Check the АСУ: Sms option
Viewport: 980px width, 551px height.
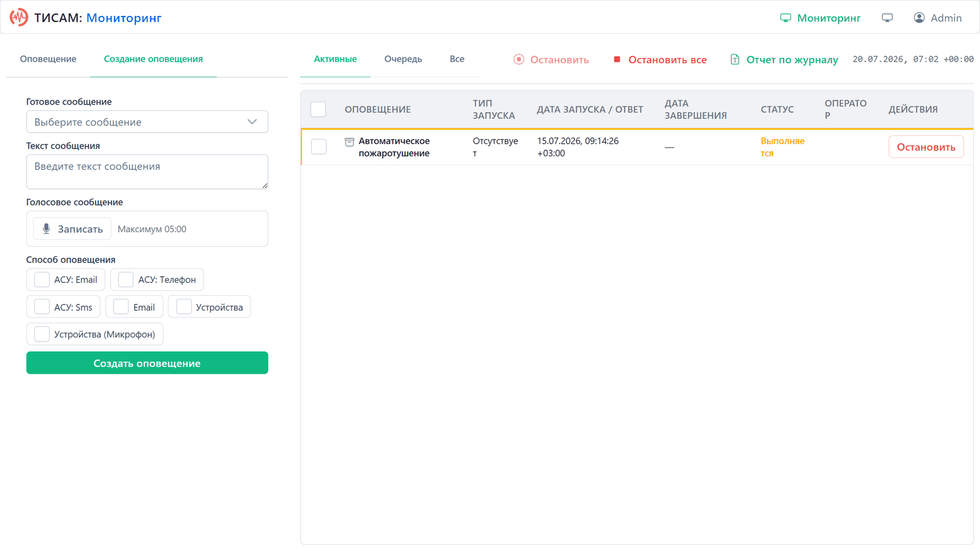(x=42, y=307)
